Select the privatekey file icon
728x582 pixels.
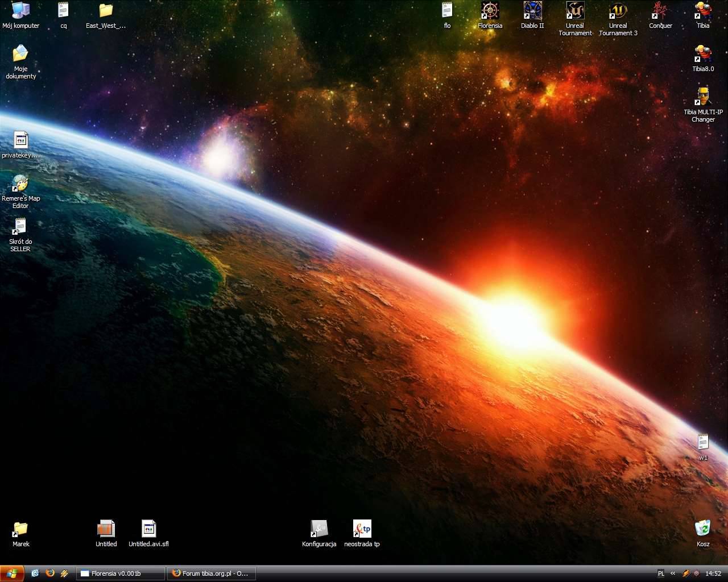point(20,145)
